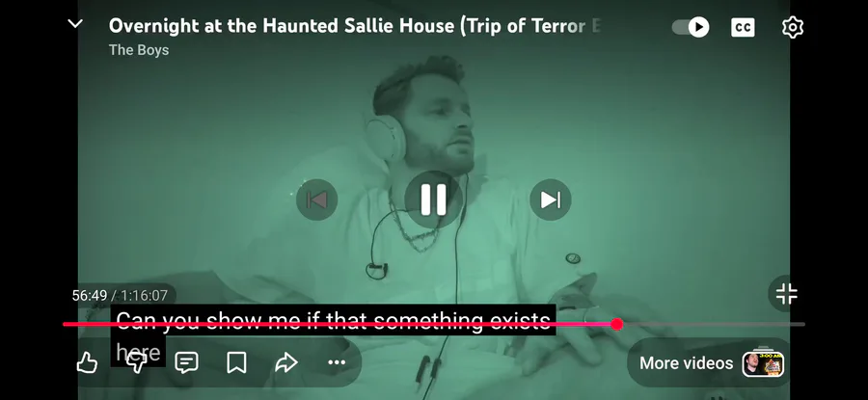Open More videos
Screen dimensions: 868x400
[x=710, y=363]
